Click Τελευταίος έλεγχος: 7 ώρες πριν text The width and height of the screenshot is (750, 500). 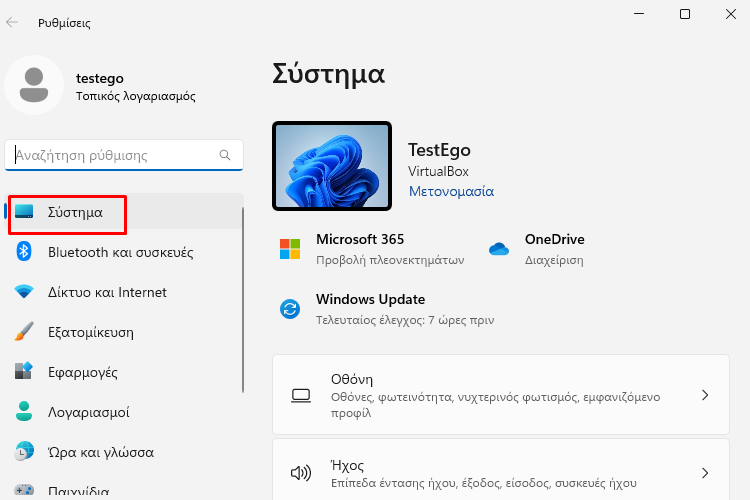[405, 320]
